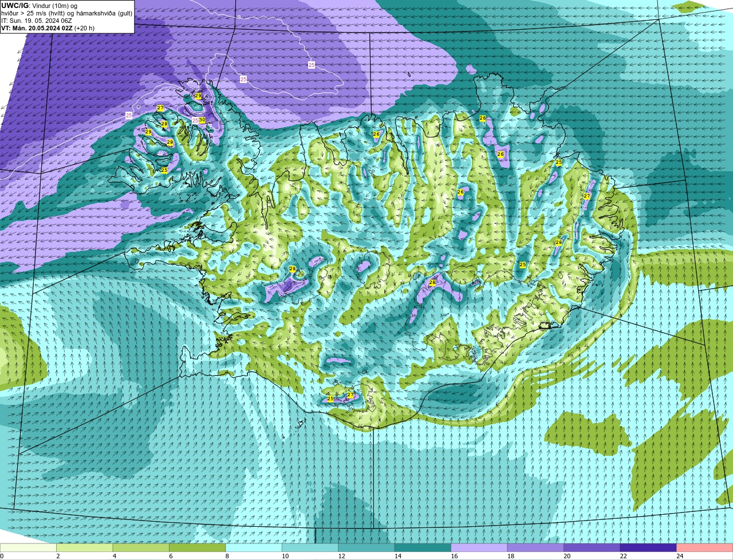This screenshot has width=733, height=560.
Task: Click the 0–2 m/s pale yellow legend swatch
Action: 28,547
